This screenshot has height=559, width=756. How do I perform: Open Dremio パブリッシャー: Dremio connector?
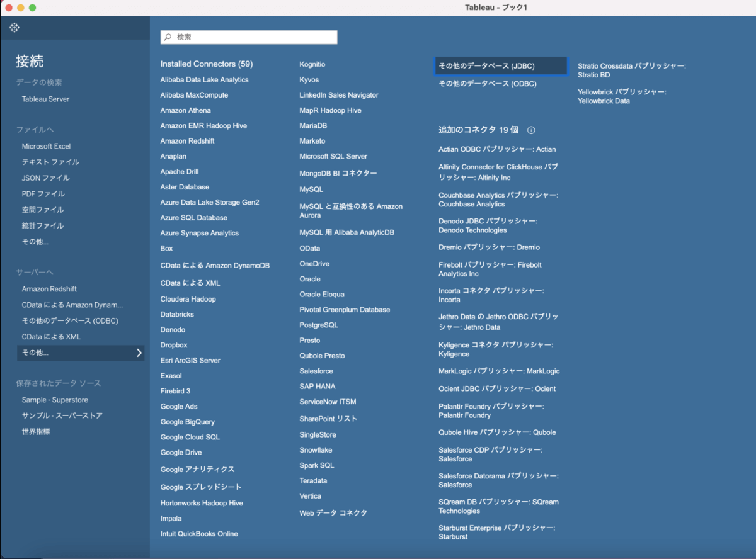click(489, 247)
